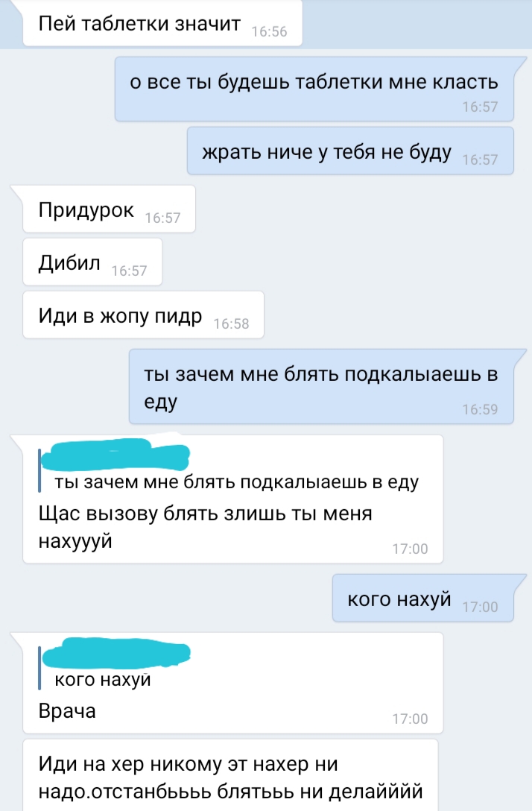
Task: Tap the message 'Пей таблетки значит'
Action: click(162, 24)
